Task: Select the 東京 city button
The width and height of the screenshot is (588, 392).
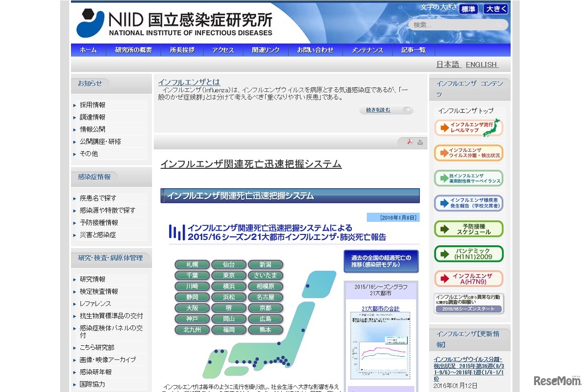Action: point(229,275)
